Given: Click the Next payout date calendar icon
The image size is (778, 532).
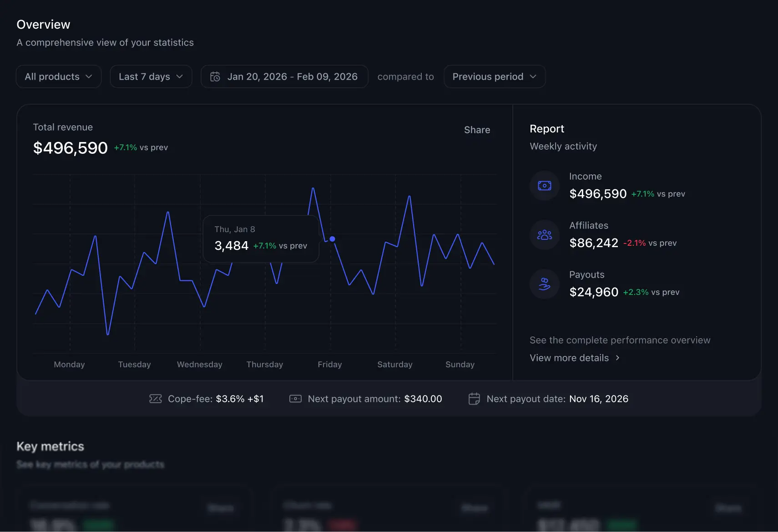Looking at the screenshot, I should click(x=474, y=399).
